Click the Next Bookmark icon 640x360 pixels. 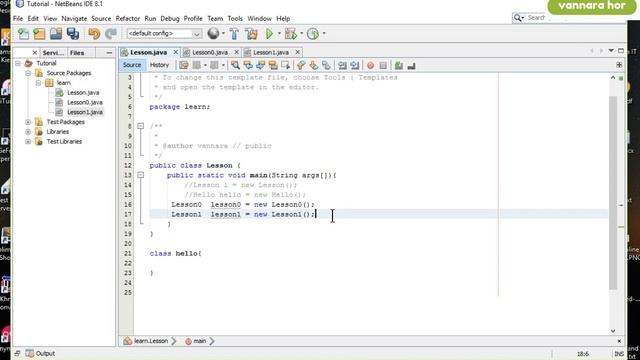(313, 65)
